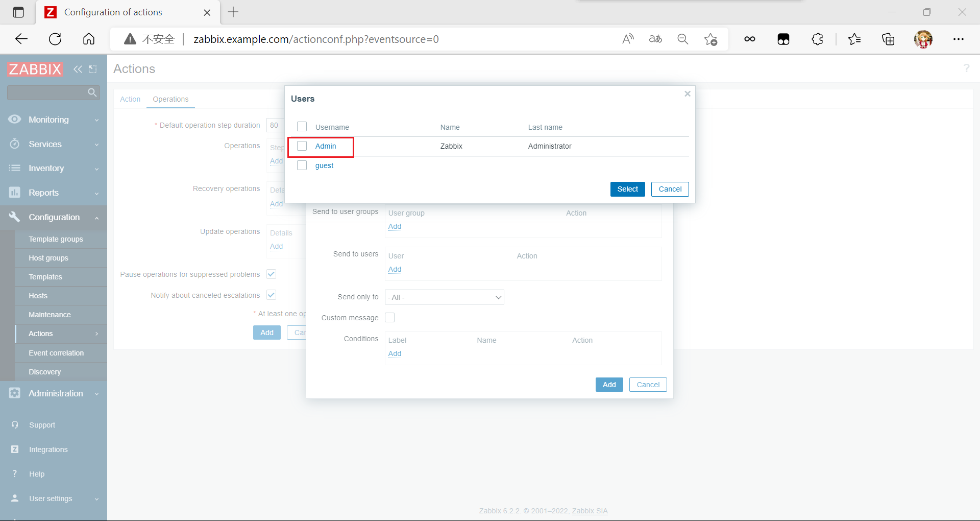
Task: Click Integrations Z icon
Action: click(15, 449)
